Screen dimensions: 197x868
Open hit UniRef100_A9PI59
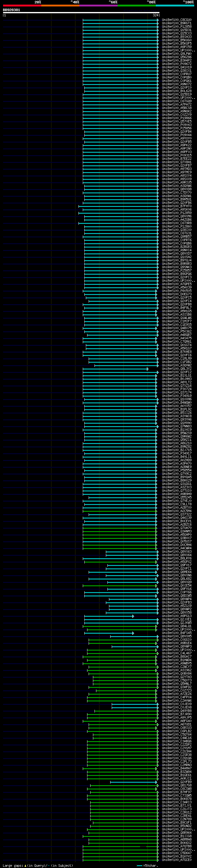click(x=176, y=47)
